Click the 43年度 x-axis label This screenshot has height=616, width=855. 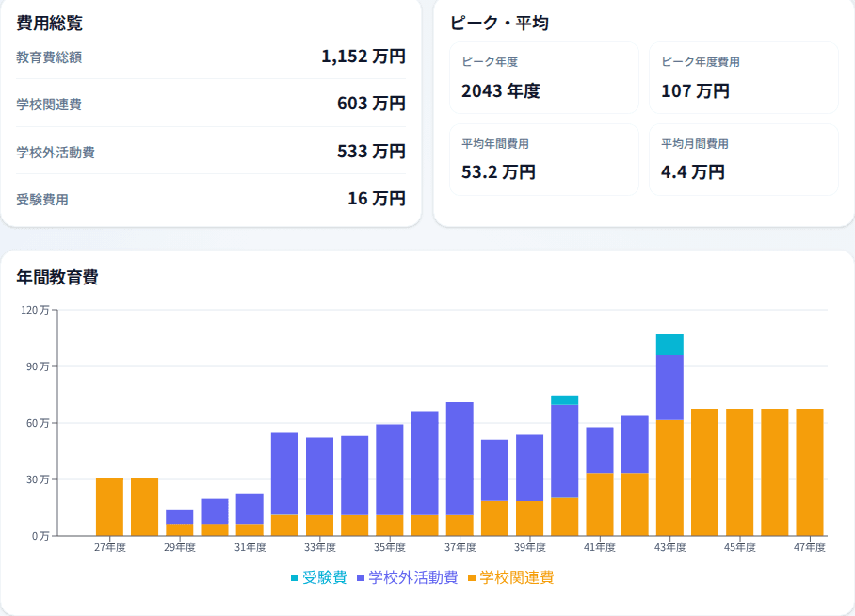click(x=669, y=547)
